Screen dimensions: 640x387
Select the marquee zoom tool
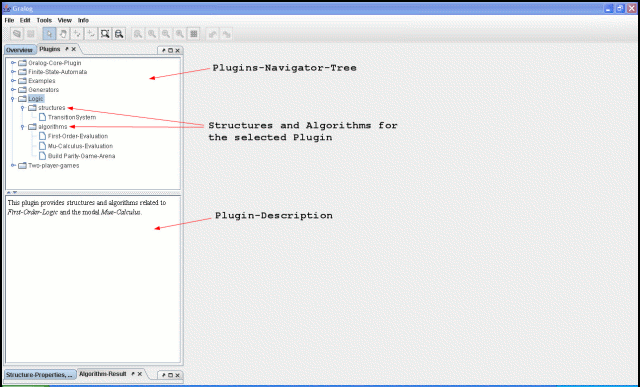[105, 34]
